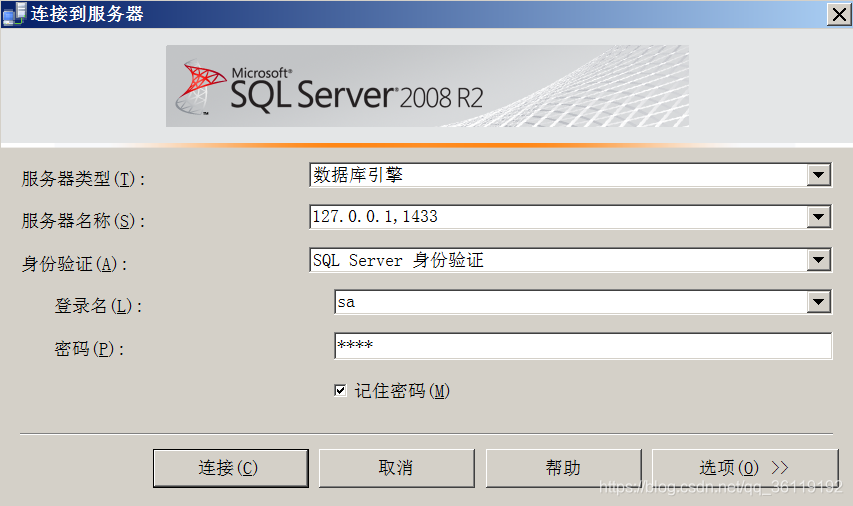Close the 连接到服务器 dialog
Viewport: 853px width, 506px height.
click(839, 14)
